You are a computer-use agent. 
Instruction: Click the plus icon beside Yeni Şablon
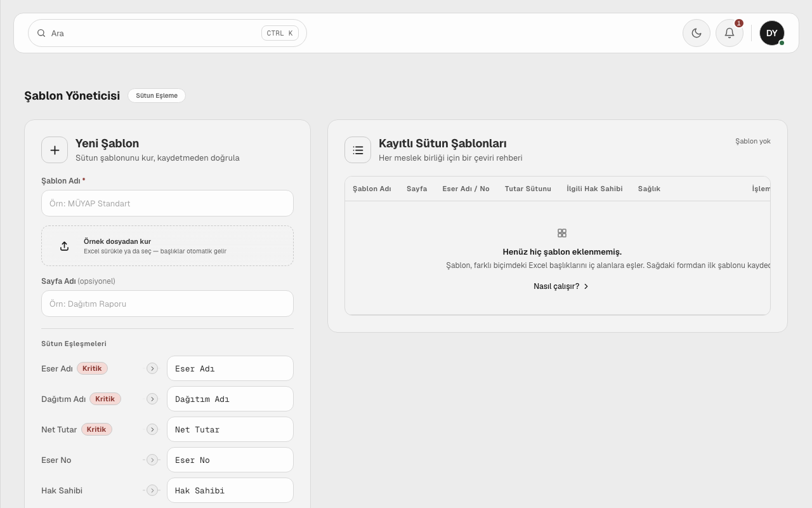coord(55,150)
